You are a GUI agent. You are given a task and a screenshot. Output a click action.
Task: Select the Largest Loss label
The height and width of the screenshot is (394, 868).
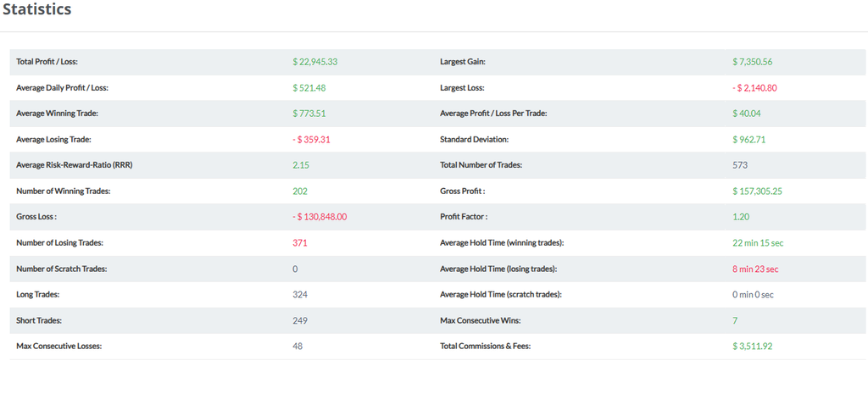462,88
